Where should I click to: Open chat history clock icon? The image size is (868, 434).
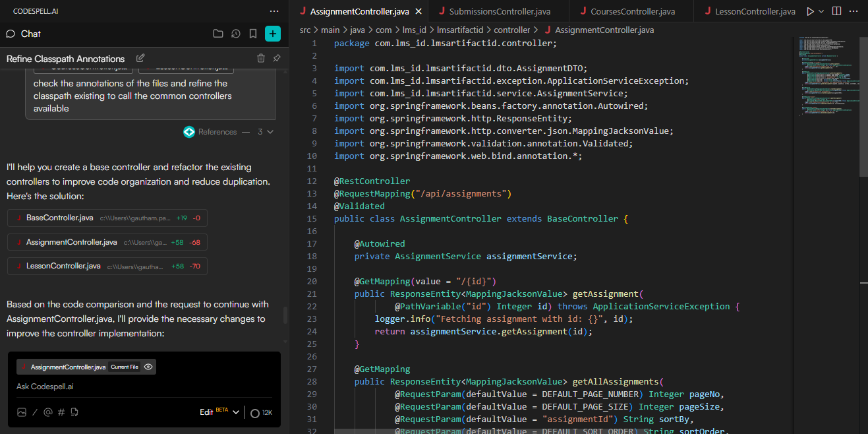(x=236, y=34)
